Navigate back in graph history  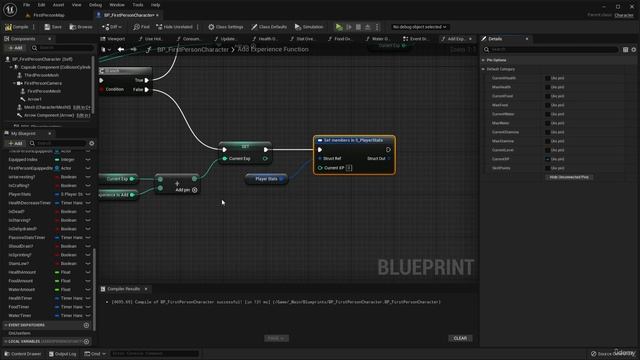click(121, 49)
